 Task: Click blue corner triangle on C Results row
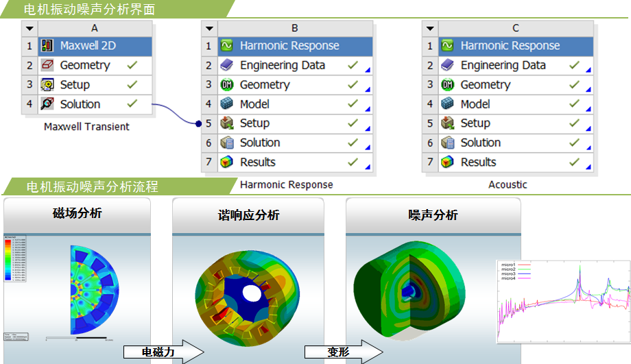coord(588,167)
